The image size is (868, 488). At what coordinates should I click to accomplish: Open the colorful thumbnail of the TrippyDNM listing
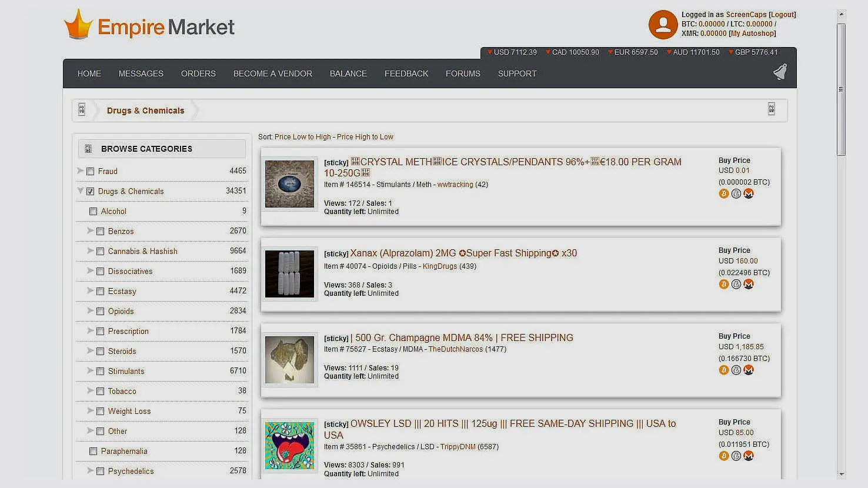[289, 446]
